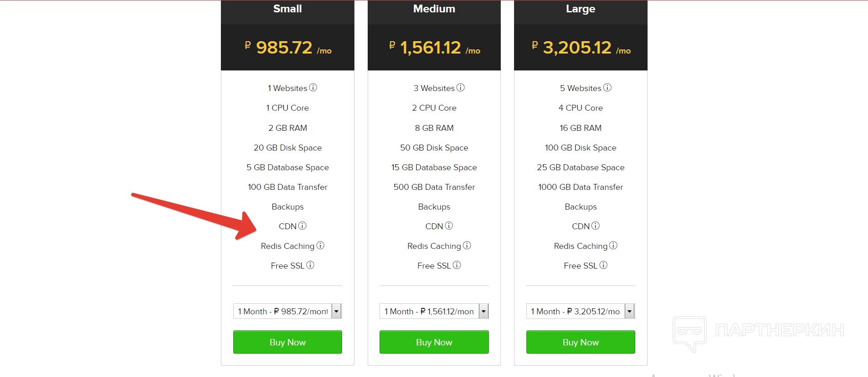Open CDN info icon in Small plan
Screen dimensions: 868x377
tap(302, 226)
